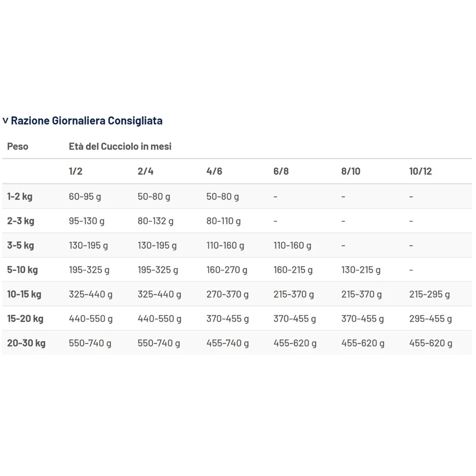Screen dimensions: 476x476
Task: Select the 2/4 months column header
Action: click(x=145, y=171)
